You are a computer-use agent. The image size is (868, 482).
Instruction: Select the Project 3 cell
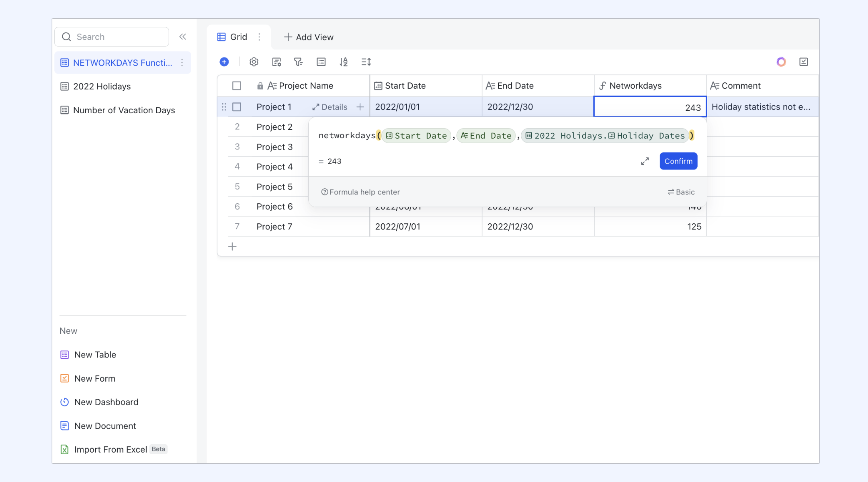(280, 147)
